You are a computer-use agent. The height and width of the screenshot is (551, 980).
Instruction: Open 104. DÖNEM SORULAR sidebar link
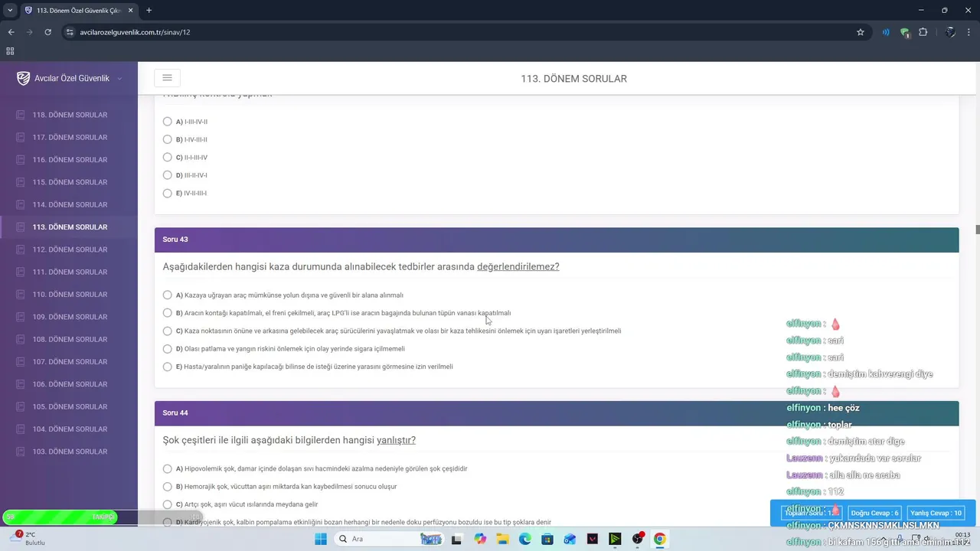pyautogui.click(x=69, y=429)
